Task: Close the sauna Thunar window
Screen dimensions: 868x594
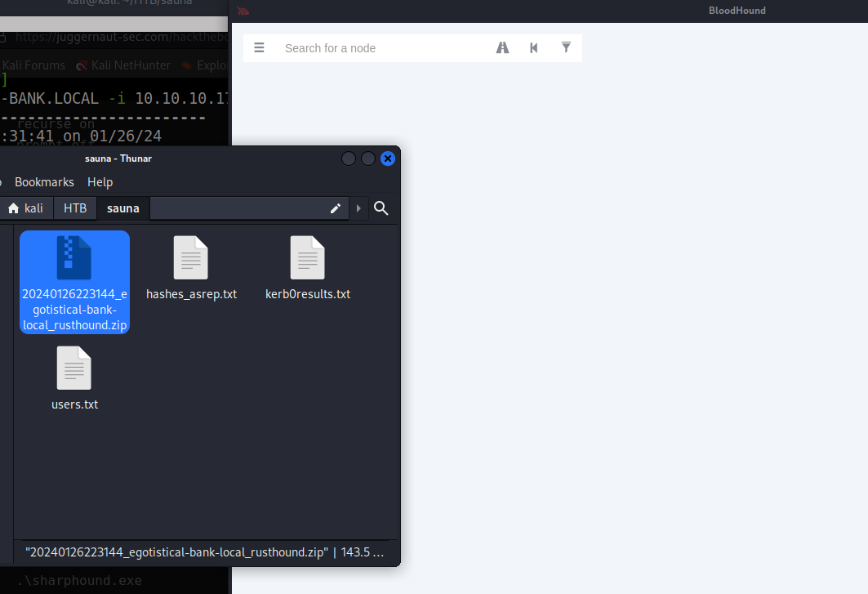Action: pos(388,159)
